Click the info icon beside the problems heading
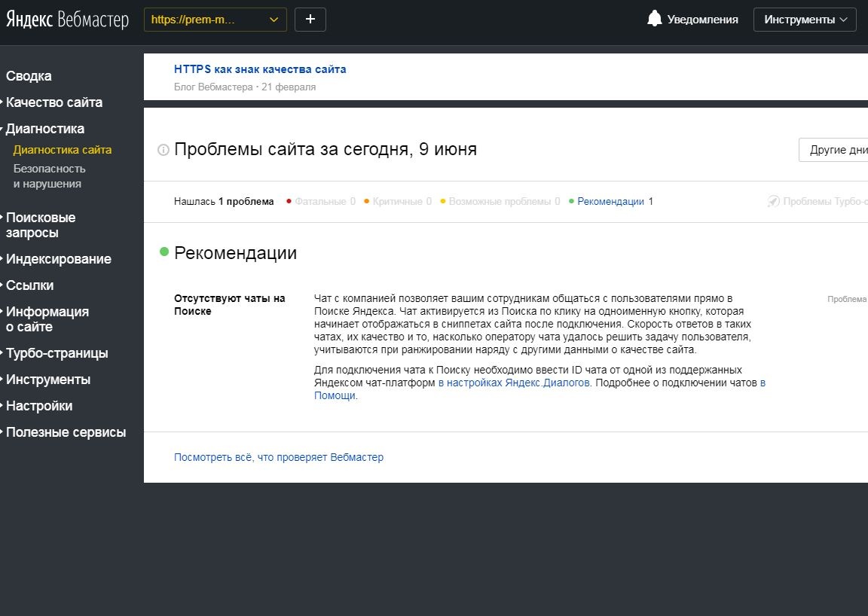This screenshot has width=868, height=616. pos(163,150)
